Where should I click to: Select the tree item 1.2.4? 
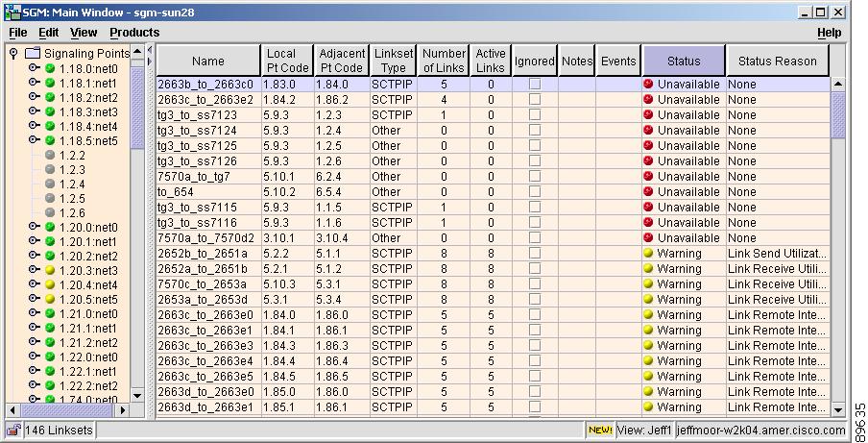pyautogui.click(x=72, y=185)
